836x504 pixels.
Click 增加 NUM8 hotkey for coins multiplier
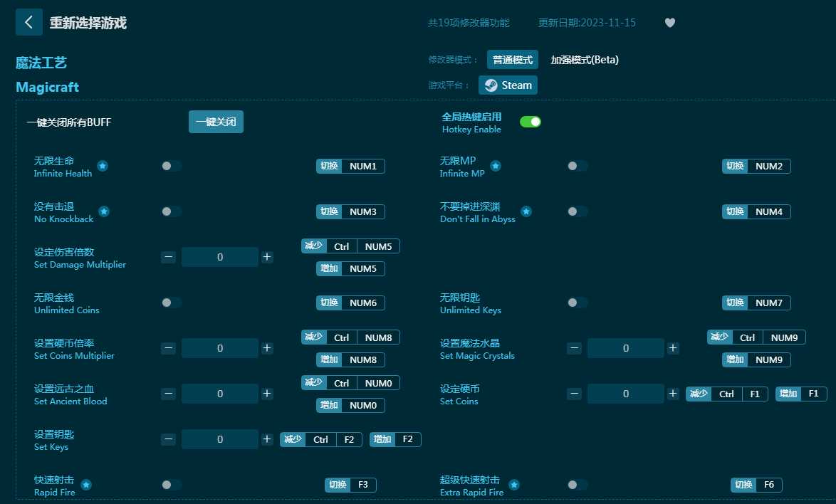350,359
